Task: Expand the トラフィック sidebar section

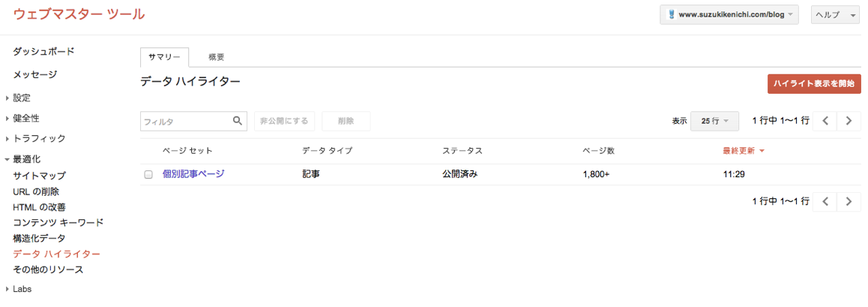Action: (35, 139)
